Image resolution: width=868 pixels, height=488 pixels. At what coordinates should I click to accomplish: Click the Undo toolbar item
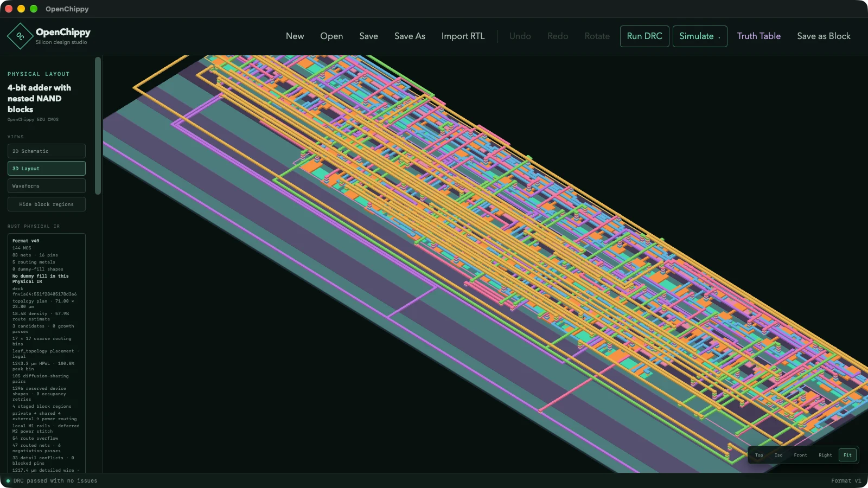click(520, 36)
